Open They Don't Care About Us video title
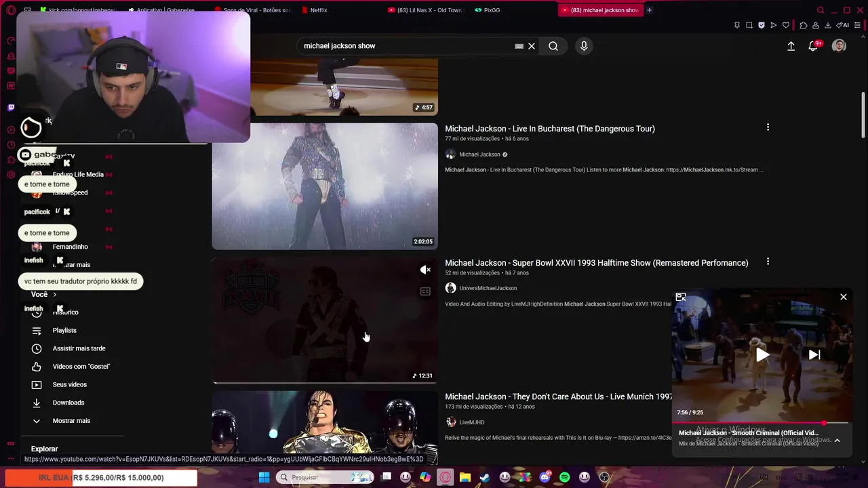 (x=558, y=396)
